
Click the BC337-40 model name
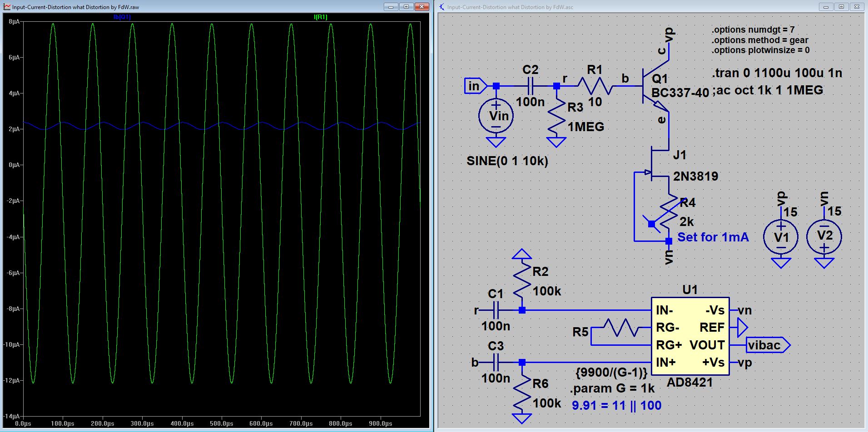(x=680, y=93)
